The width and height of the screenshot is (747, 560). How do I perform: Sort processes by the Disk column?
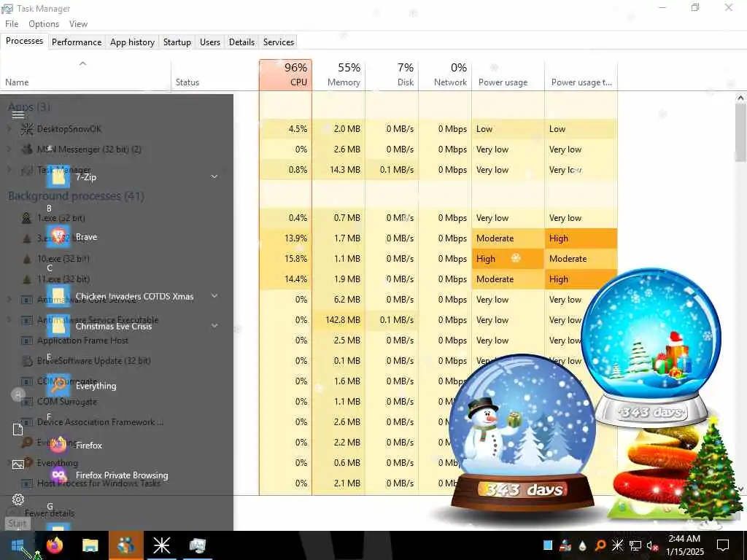(x=392, y=75)
